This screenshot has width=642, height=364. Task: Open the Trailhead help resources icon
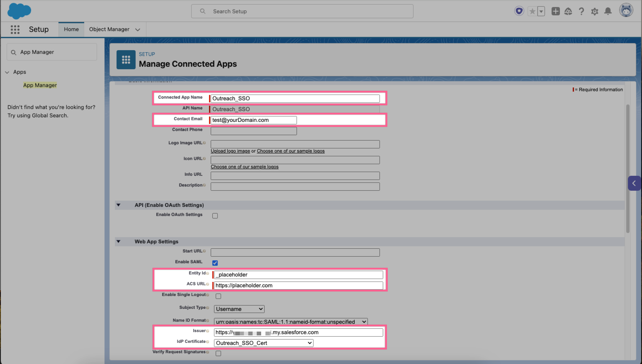(x=568, y=11)
